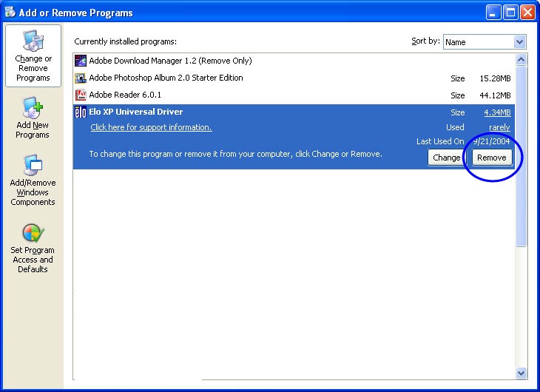Click the scrollbar up arrow in program list
Image resolution: width=540 pixels, height=392 pixels.
[x=521, y=60]
